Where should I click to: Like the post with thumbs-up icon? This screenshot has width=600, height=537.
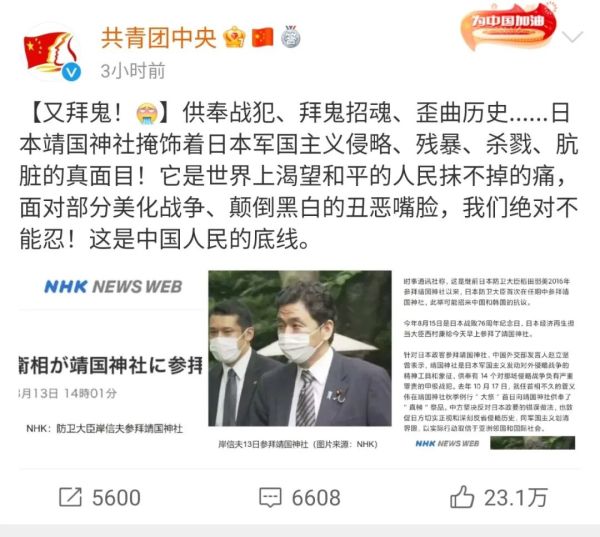(x=462, y=497)
